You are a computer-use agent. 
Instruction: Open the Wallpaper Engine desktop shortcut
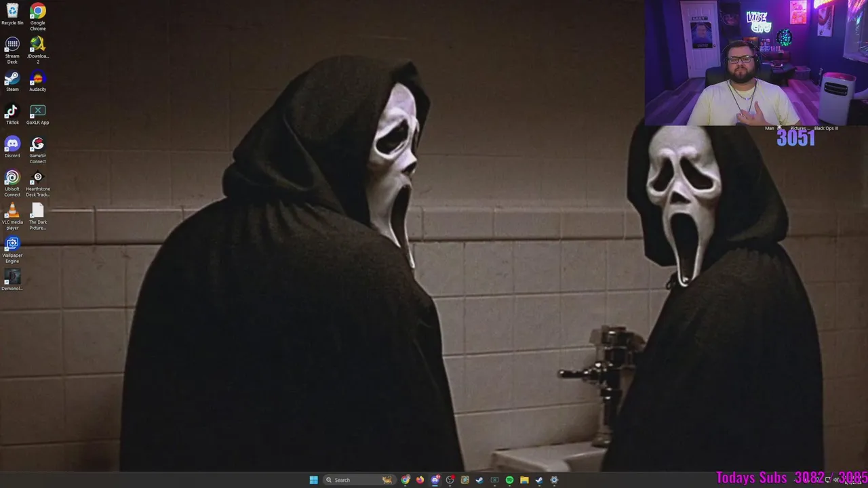tap(12, 249)
